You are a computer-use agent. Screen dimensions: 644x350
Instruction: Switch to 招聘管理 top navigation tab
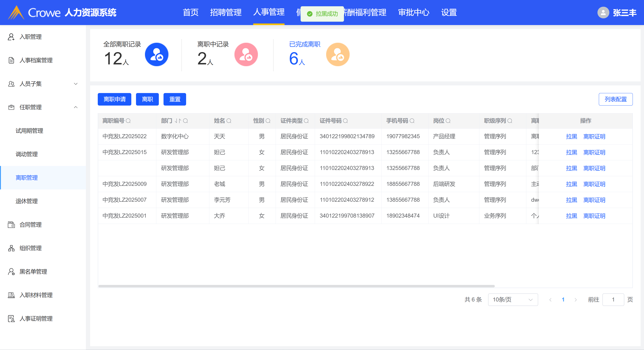[x=225, y=13]
